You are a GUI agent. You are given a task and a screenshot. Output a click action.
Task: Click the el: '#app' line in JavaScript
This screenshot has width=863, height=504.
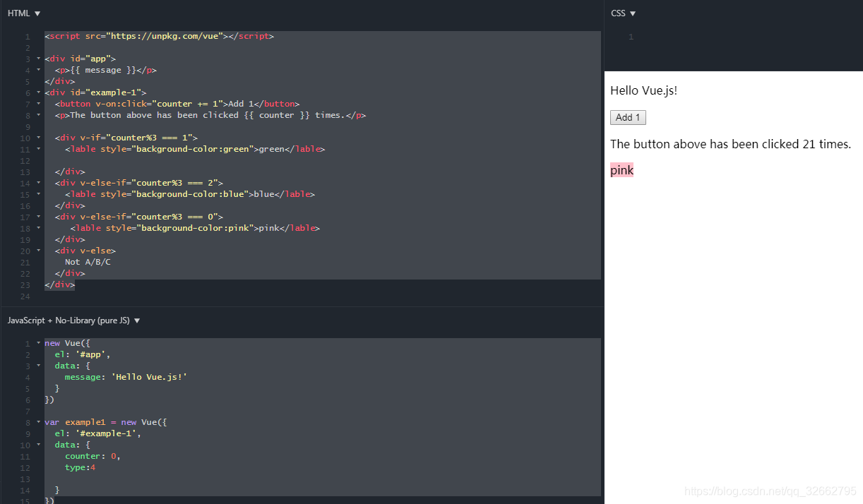(x=83, y=354)
